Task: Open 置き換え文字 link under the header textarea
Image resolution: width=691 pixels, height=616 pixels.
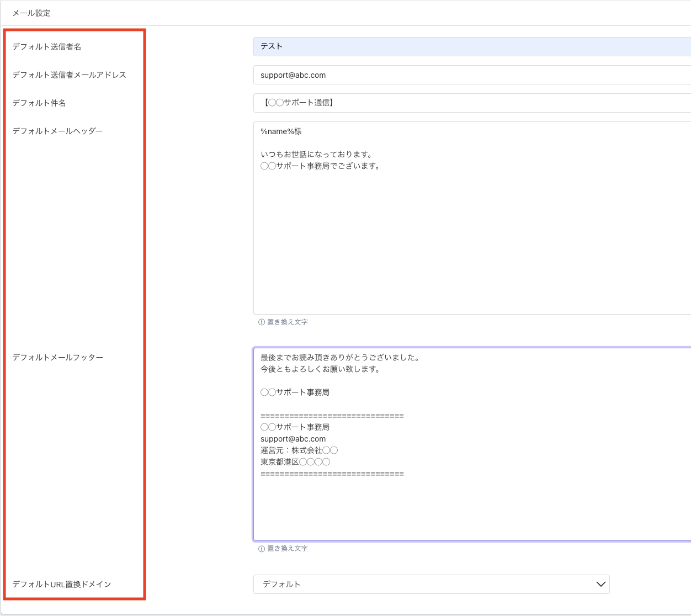Action: [288, 322]
